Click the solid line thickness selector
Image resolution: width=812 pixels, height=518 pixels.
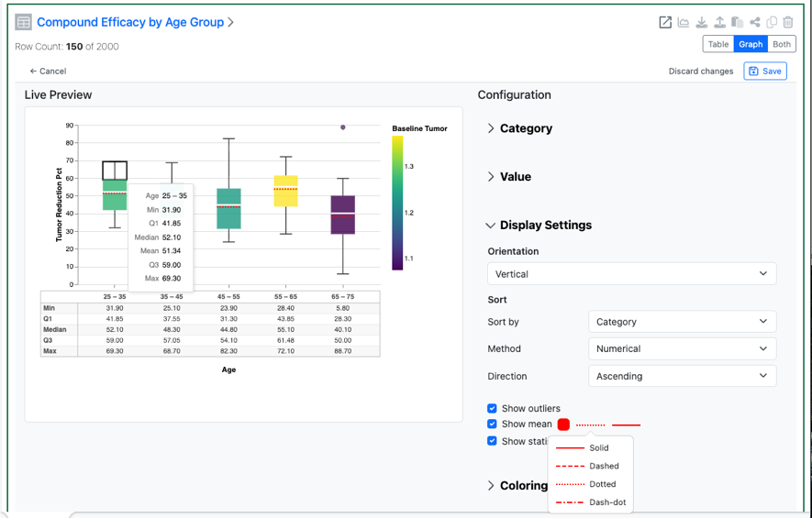[x=626, y=424]
